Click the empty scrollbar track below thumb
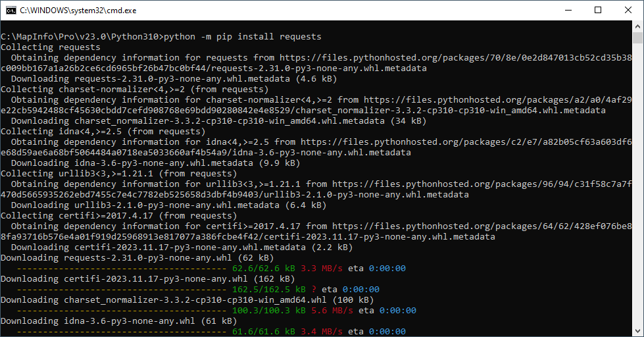The width and height of the screenshot is (644, 337). point(637,185)
